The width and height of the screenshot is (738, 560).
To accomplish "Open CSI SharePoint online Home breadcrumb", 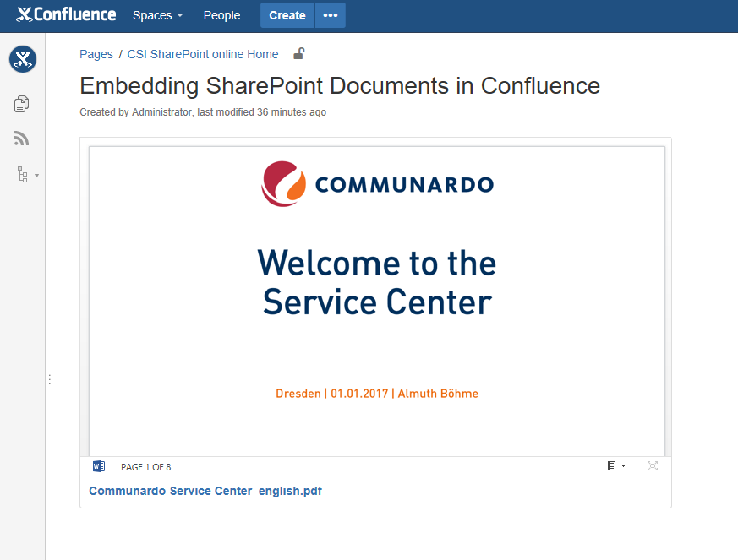I will [203, 54].
